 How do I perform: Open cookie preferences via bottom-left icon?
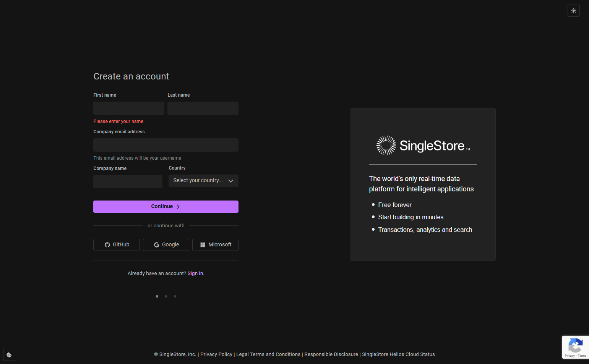pos(9,354)
